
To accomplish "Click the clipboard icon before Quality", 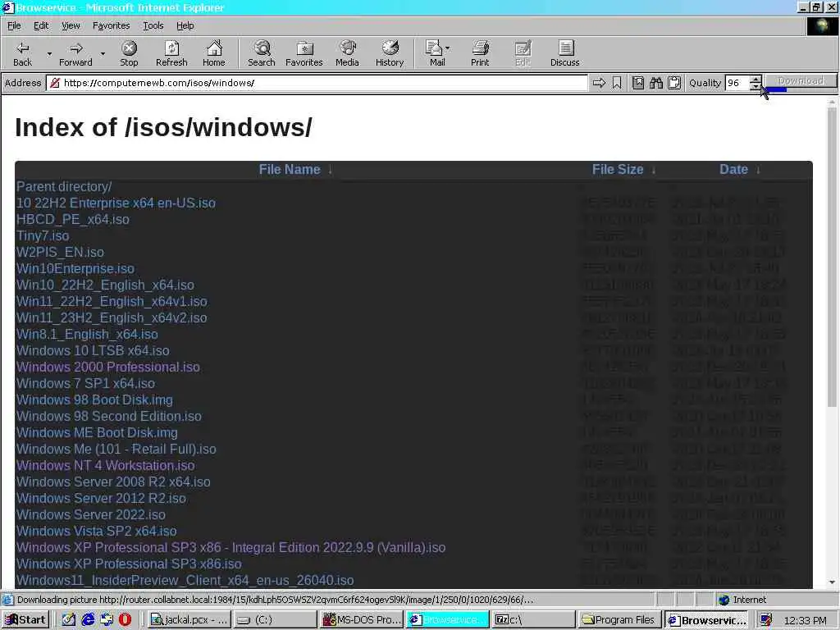I will (x=674, y=83).
